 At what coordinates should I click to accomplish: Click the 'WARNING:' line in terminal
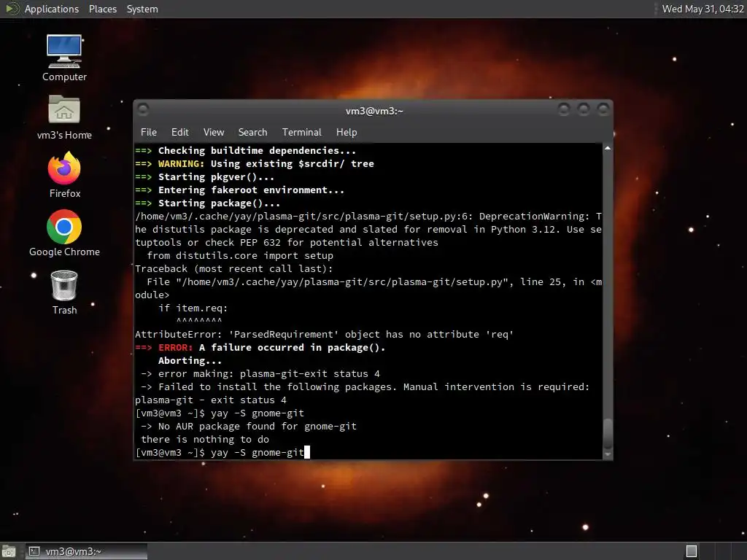(255, 164)
